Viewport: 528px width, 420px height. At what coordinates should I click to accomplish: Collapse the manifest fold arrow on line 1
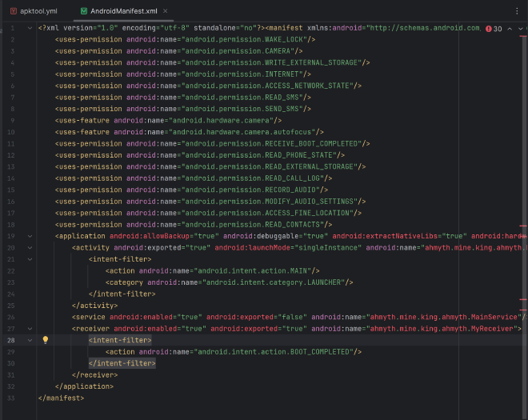(x=30, y=28)
